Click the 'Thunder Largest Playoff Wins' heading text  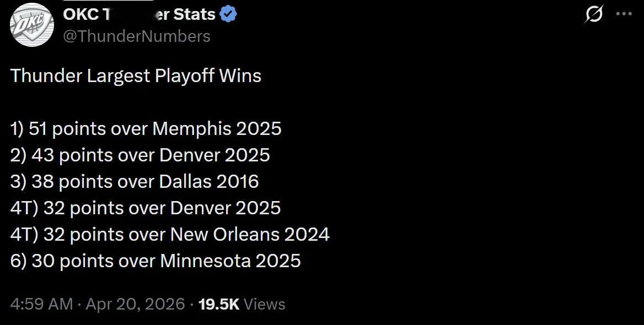(136, 75)
